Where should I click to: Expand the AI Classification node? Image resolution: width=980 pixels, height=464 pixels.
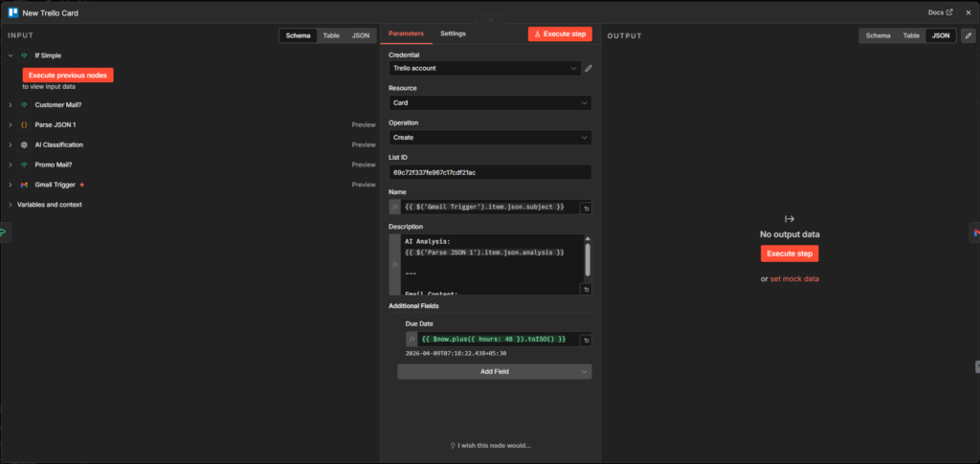pyautogui.click(x=11, y=144)
